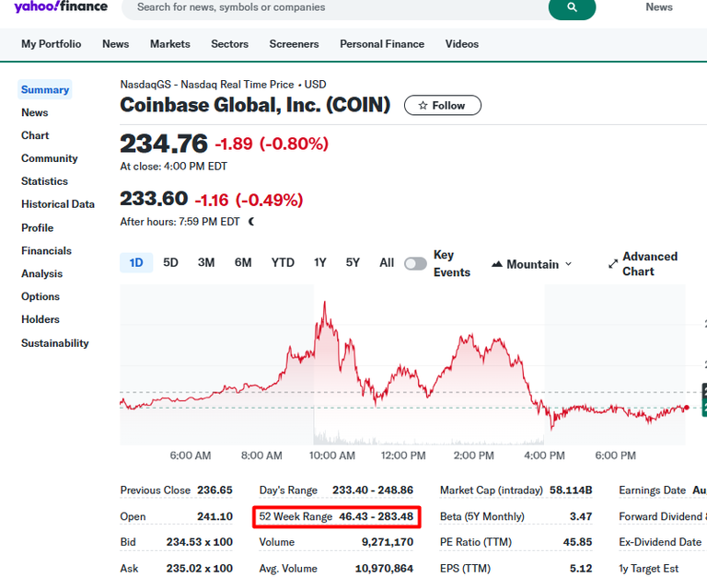
Task: View the Holders section
Action: pos(41,319)
